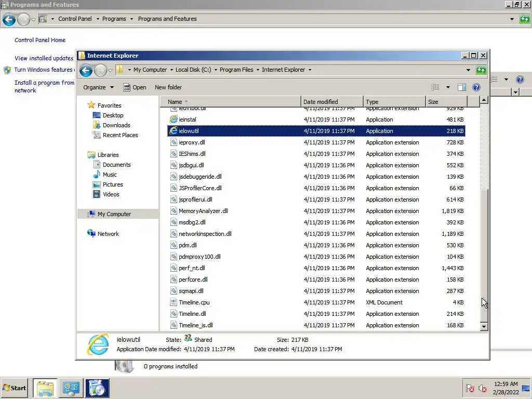Show the preview pane
This screenshot has height=399, width=532.
tap(462, 87)
